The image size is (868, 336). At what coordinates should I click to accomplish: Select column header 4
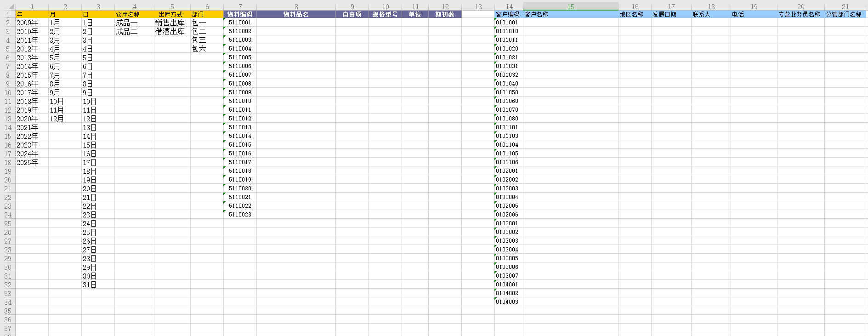click(135, 6)
